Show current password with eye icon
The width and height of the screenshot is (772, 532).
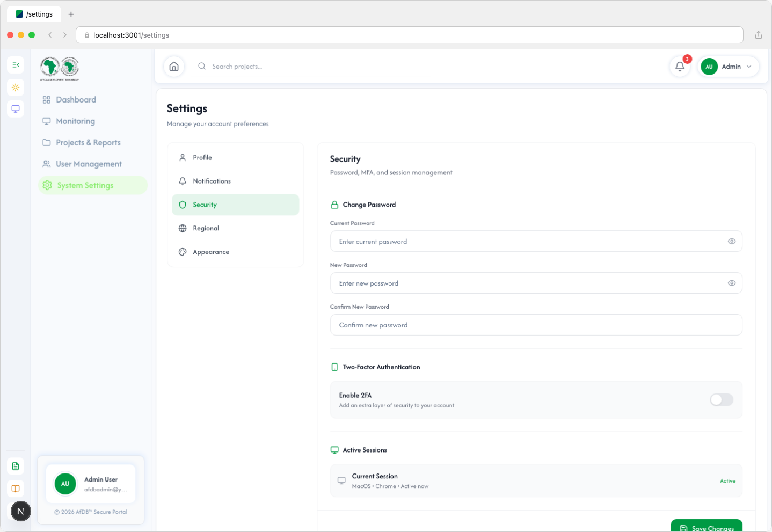coord(732,242)
